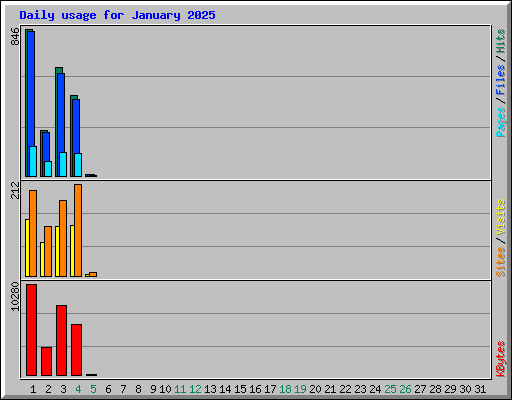Select the yellow Visits bar for day 2

pyautogui.click(x=42, y=259)
